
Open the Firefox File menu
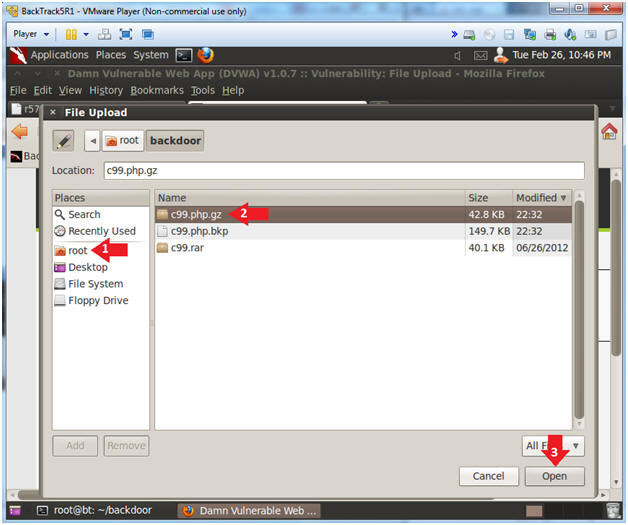click(x=18, y=91)
